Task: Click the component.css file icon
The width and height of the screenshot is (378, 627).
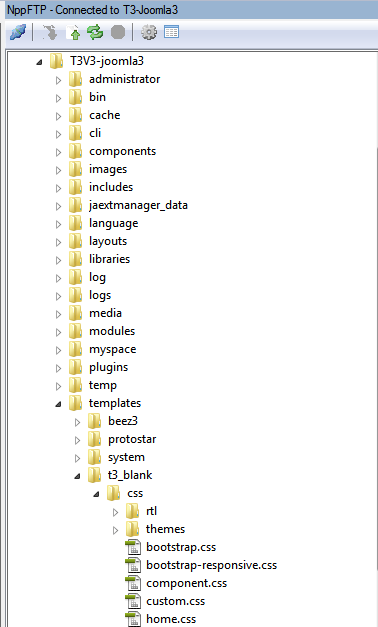Action: (133, 583)
